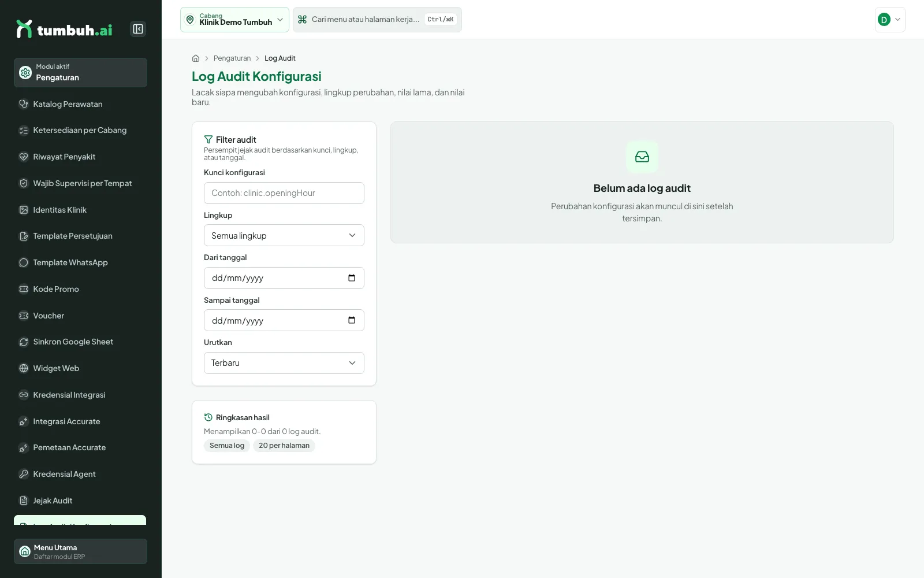Image resolution: width=924 pixels, height=578 pixels.
Task: Click the Kredensial Integrasi link icon
Action: coord(24,395)
